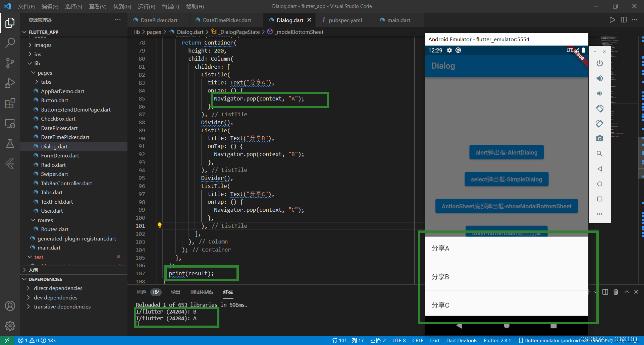Split the terminal panel
The image size is (644, 345).
pyautogui.click(x=605, y=292)
